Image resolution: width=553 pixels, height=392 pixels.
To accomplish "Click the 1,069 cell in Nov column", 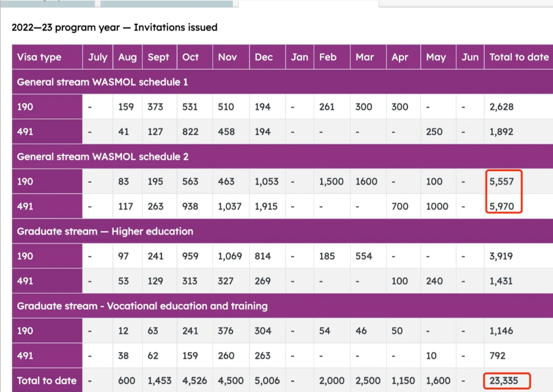I will click(231, 256).
